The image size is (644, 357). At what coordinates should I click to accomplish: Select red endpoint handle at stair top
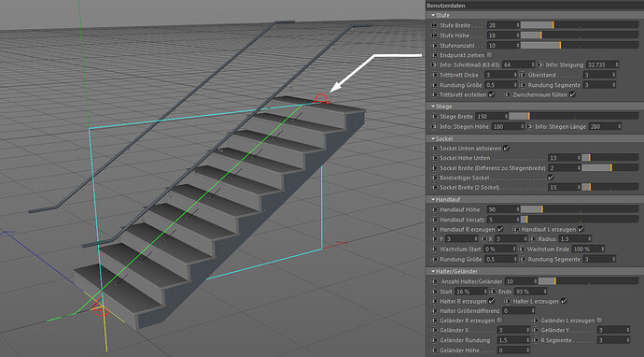click(321, 99)
